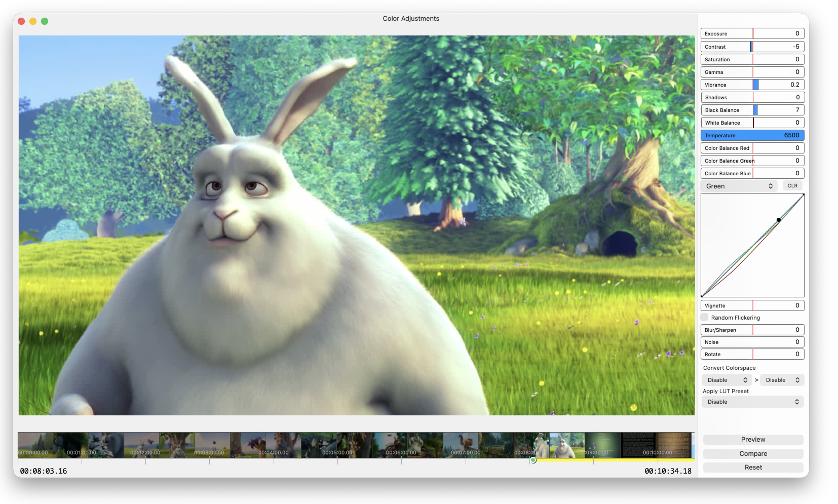Click the Apply LUT Preset label

[x=726, y=391]
